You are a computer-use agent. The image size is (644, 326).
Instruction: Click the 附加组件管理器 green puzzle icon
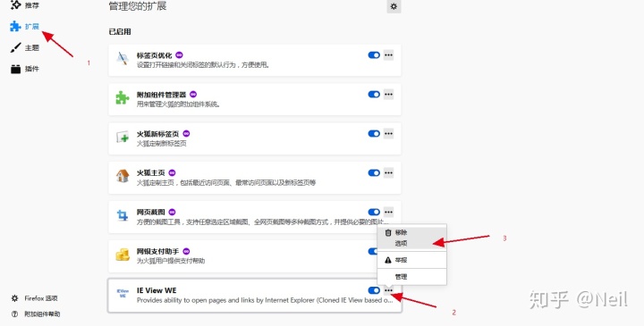[123, 97]
